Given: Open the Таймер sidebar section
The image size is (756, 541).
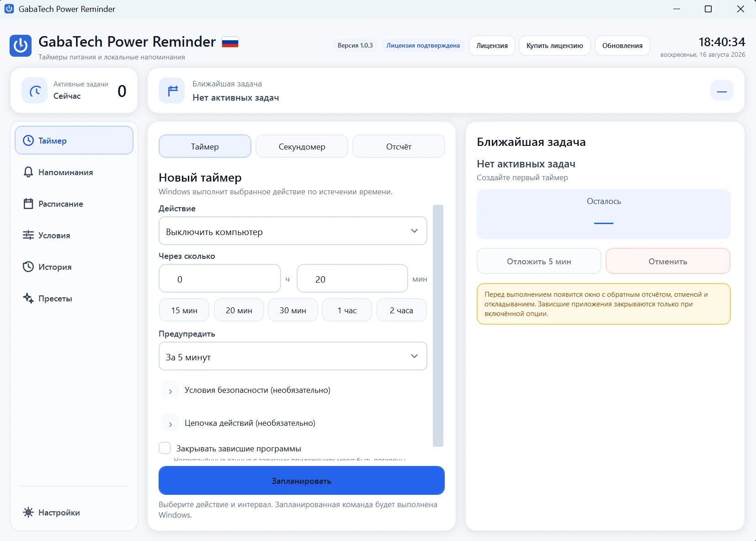Looking at the screenshot, I should click(x=74, y=140).
